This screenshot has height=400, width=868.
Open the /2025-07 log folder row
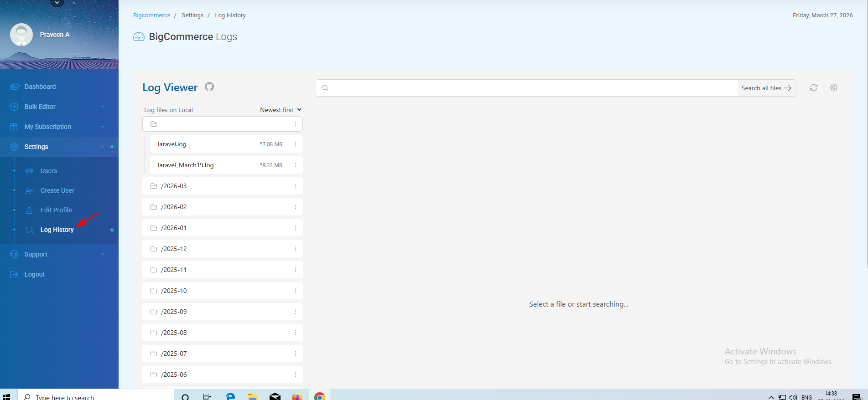click(x=223, y=354)
